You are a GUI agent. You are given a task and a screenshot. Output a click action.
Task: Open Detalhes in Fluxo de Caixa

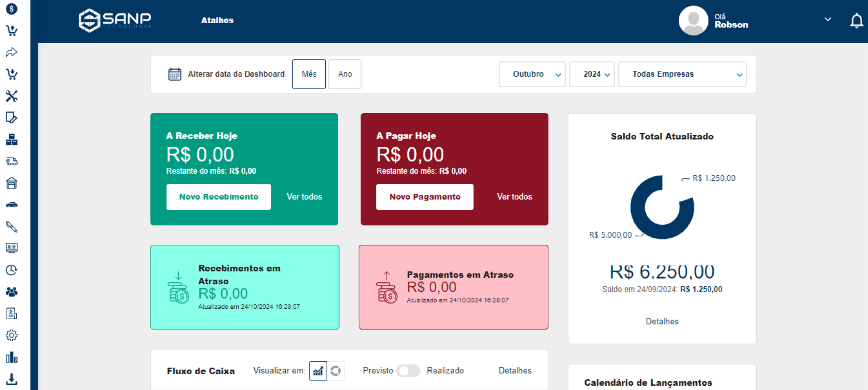515,371
